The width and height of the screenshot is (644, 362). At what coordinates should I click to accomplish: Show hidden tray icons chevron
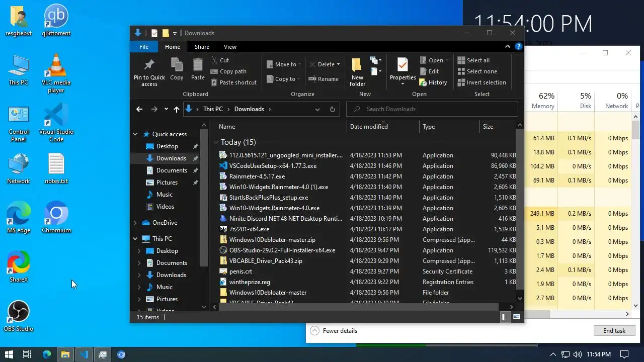pos(553,354)
